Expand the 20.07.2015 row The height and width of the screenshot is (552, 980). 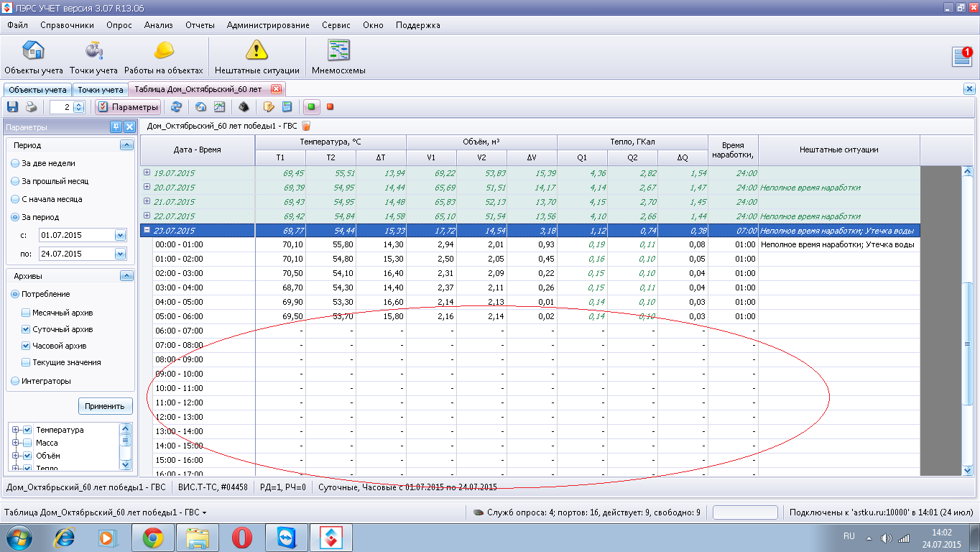(147, 187)
